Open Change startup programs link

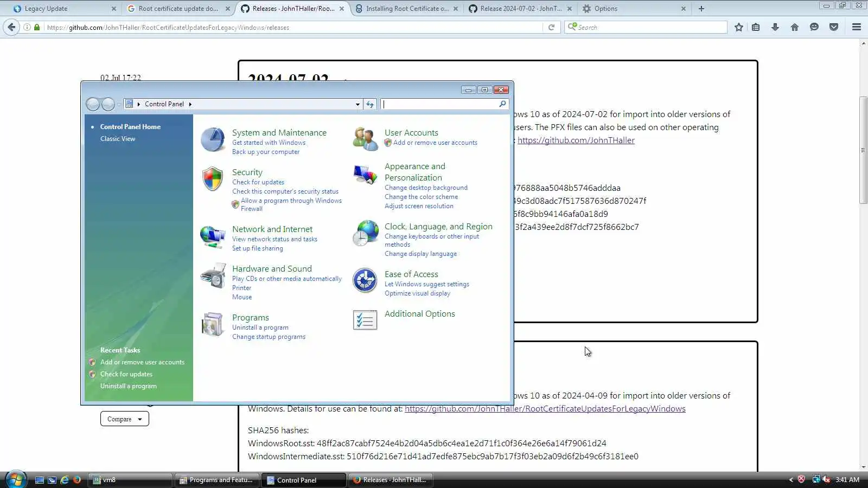[x=269, y=337]
